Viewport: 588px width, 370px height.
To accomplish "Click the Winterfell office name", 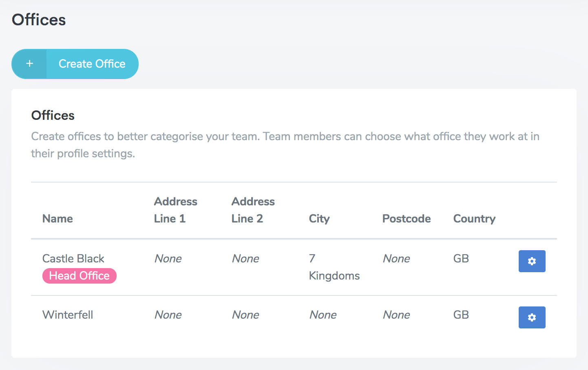I will pos(68,315).
